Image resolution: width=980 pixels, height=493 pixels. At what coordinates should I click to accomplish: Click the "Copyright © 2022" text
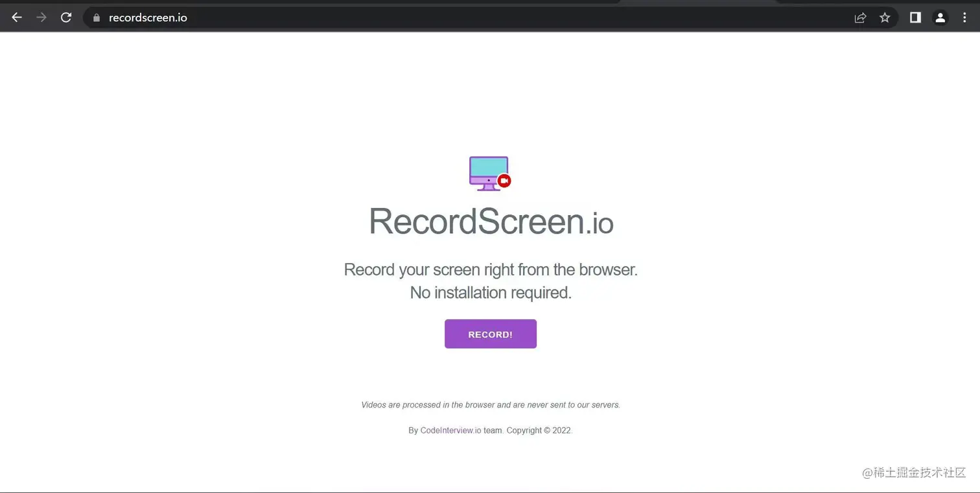point(539,430)
